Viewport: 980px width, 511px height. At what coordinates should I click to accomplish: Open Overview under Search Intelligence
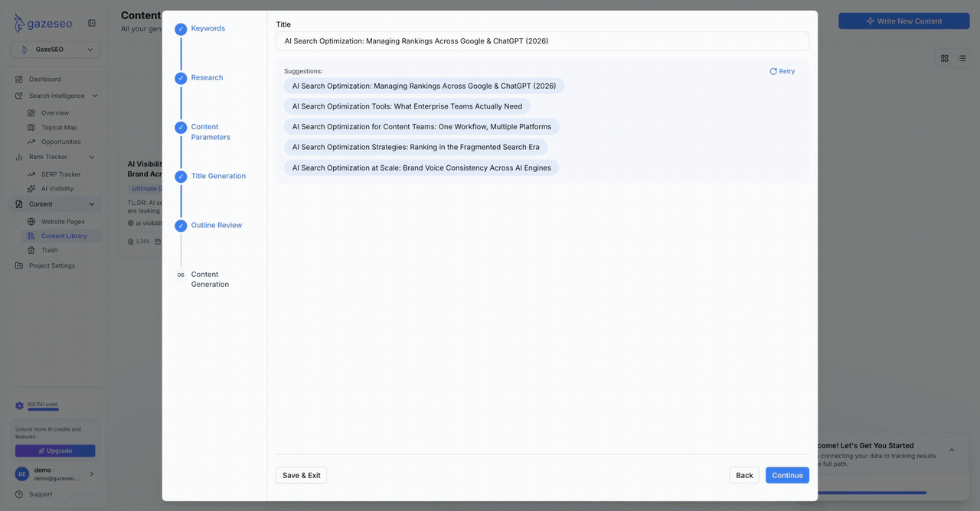click(55, 112)
